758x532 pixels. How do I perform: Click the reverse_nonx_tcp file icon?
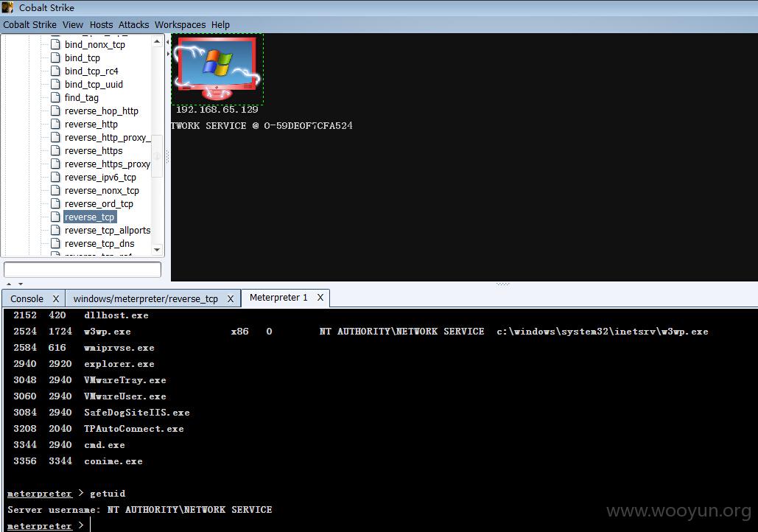[x=55, y=191]
